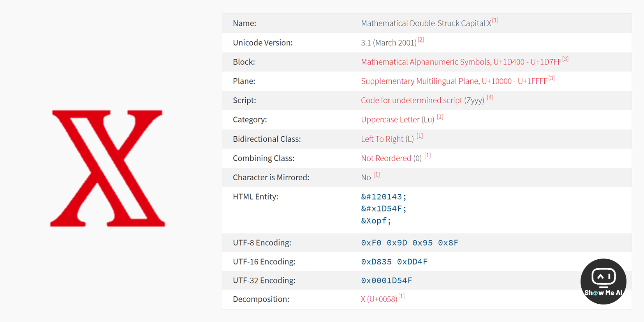Click the 'Combining Class:' label
Viewport: 644px width, 322px height.
tap(264, 158)
